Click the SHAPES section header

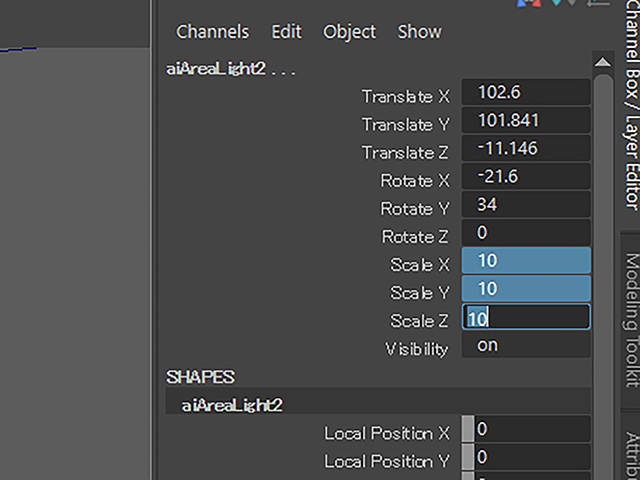point(200,377)
